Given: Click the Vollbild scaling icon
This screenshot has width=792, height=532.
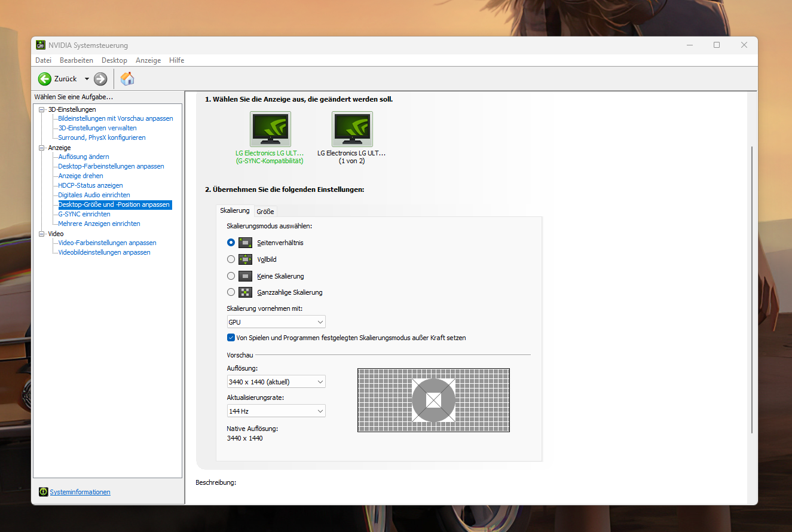Looking at the screenshot, I should (x=245, y=259).
